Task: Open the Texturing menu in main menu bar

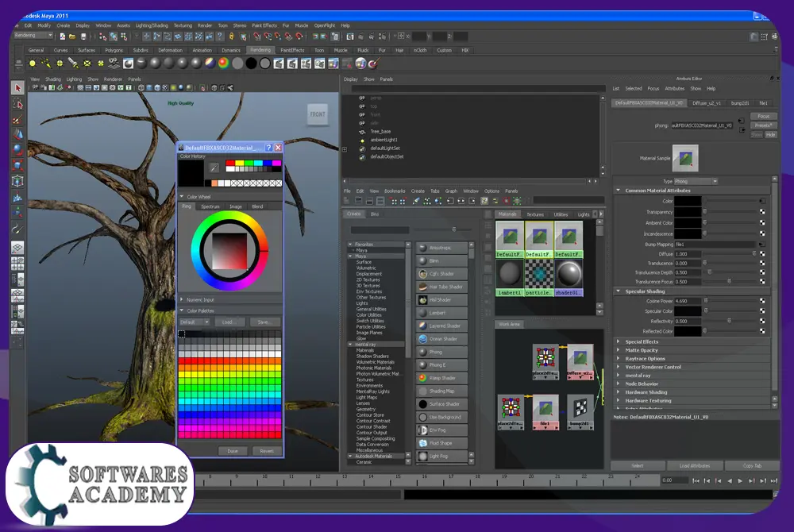Action: 183,25
